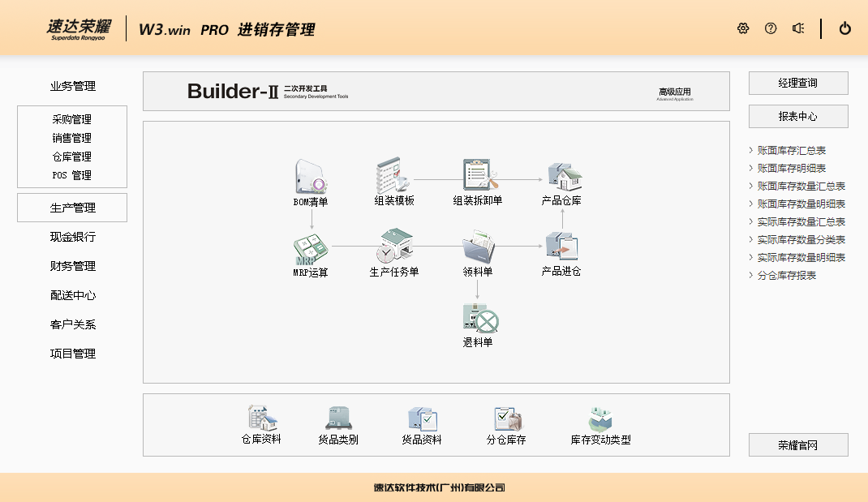This screenshot has width=868, height=502.
Task: Click the 荣耀官网 button
Action: [798, 444]
